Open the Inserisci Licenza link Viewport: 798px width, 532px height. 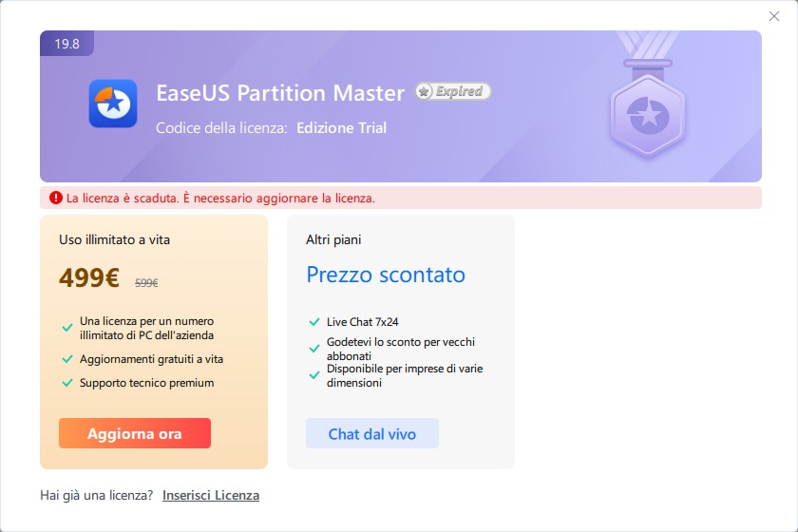(211, 495)
